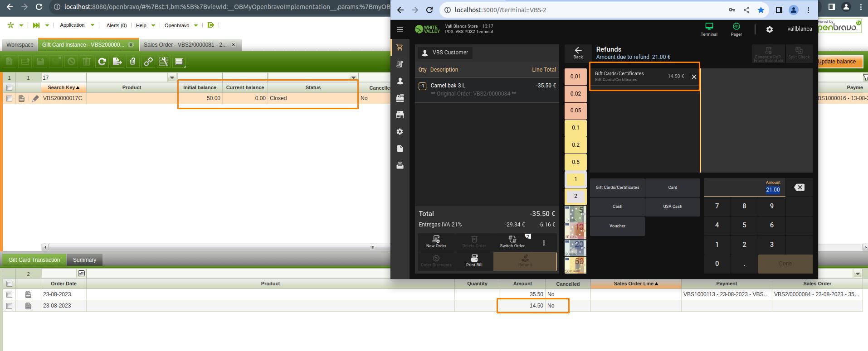868x351 pixels.
Task: Click the backspace key on the POS keypad
Action: coord(799,188)
